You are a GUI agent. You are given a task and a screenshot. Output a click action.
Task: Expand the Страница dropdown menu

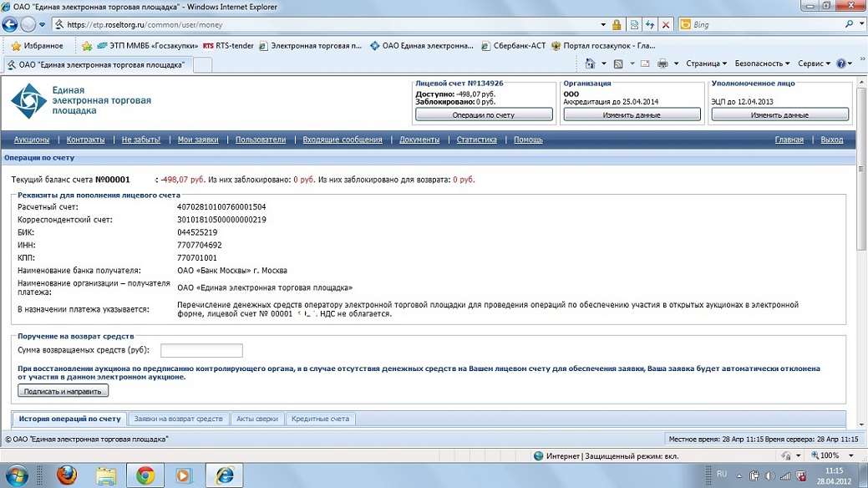706,64
